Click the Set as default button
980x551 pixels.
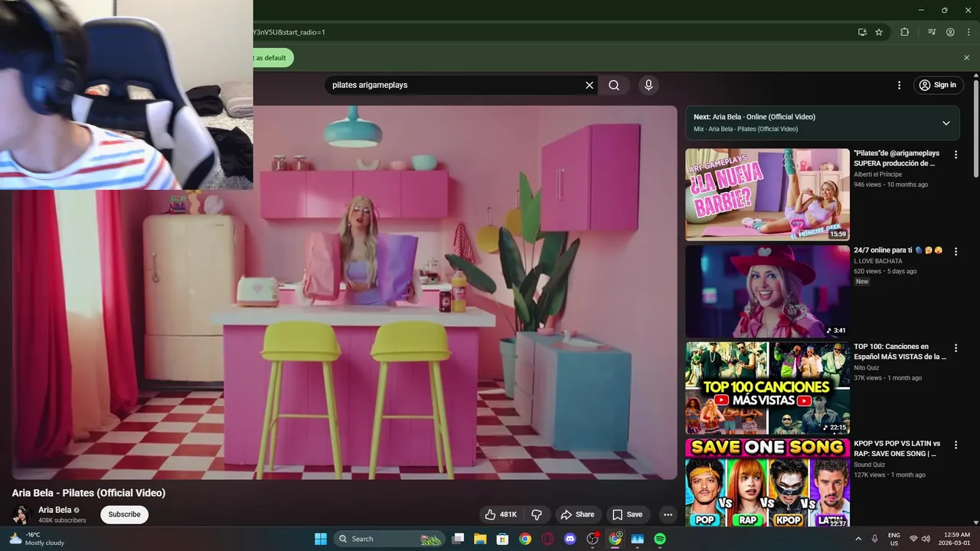273,57
